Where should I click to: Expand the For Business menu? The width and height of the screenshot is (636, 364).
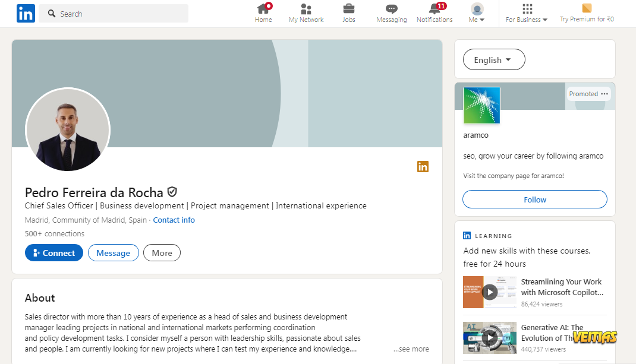point(527,13)
